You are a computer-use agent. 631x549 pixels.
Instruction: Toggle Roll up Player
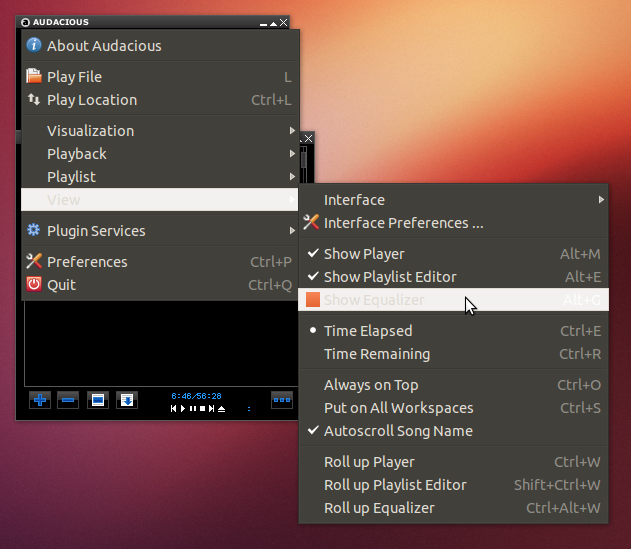[454, 462]
